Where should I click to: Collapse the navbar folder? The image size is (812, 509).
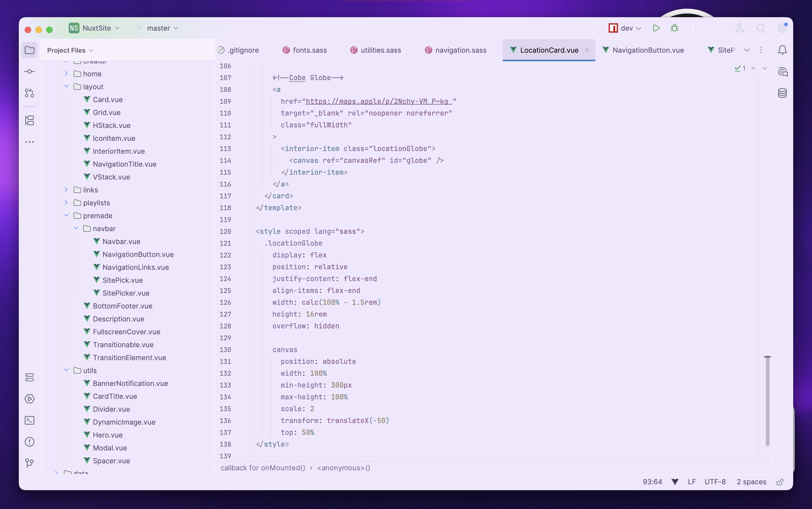point(76,228)
